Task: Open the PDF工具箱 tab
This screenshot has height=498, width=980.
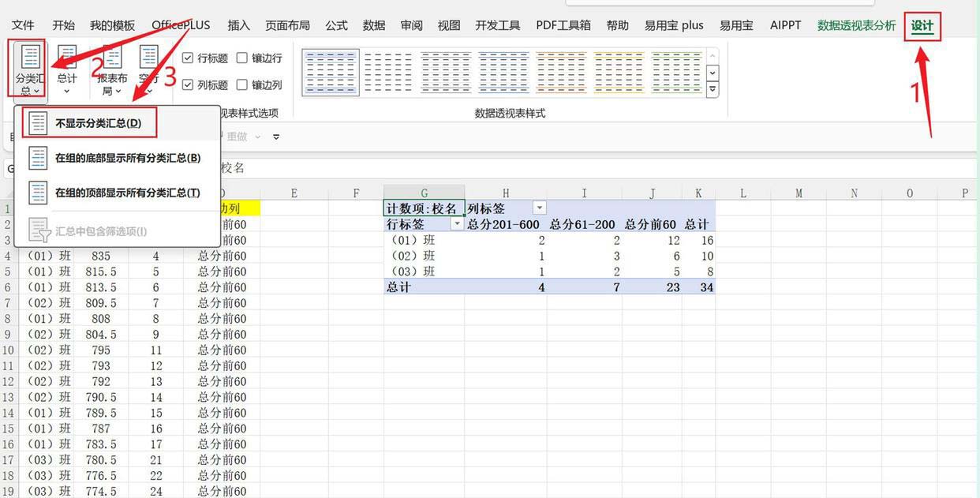Action: [563, 25]
